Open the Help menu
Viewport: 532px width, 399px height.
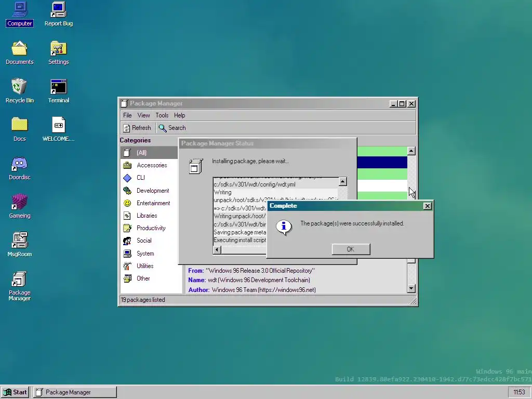click(179, 115)
